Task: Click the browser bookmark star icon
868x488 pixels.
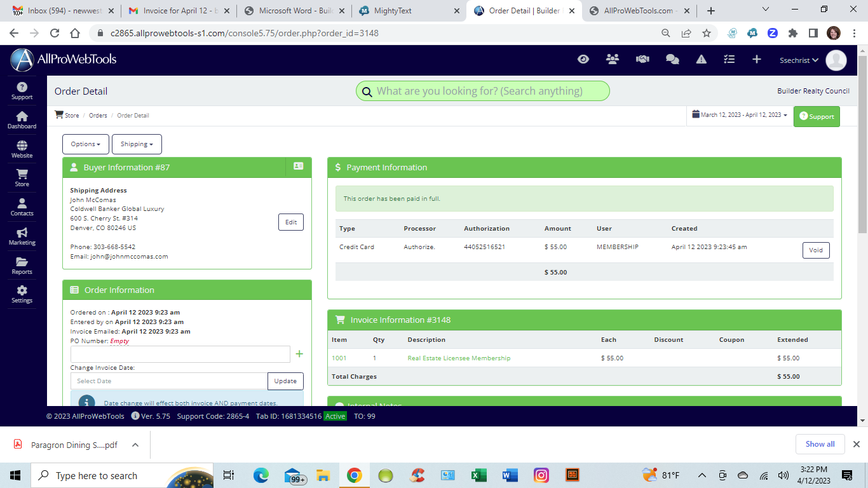Action: 707,33
